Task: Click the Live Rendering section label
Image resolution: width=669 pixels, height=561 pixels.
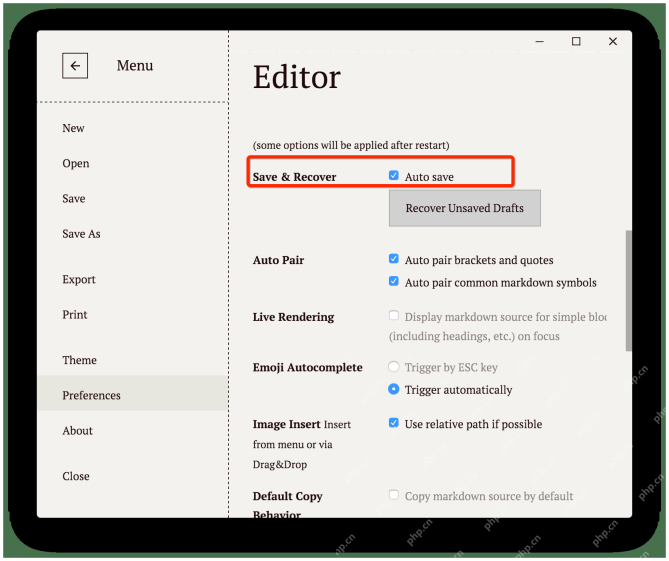Action: 294,317
